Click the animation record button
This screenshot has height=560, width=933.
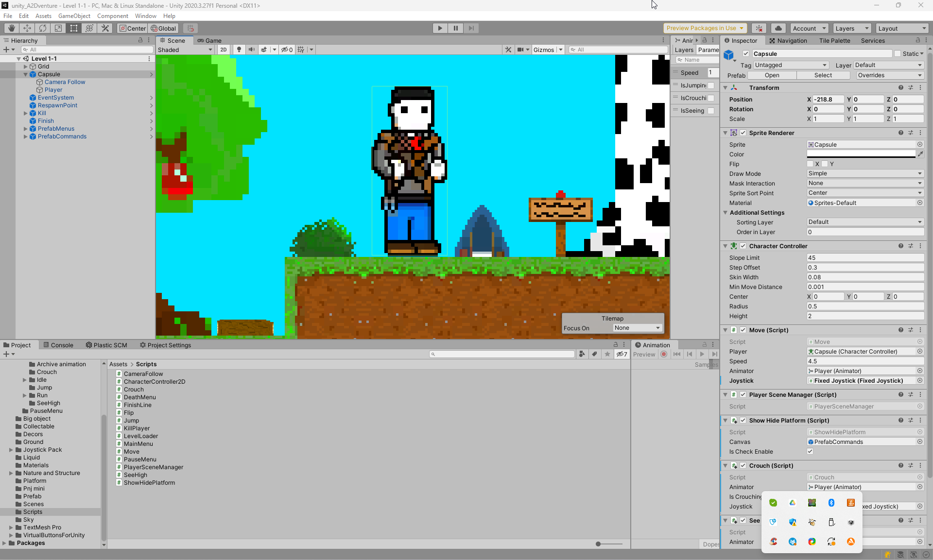pyautogui.click(x=664, y=354)
